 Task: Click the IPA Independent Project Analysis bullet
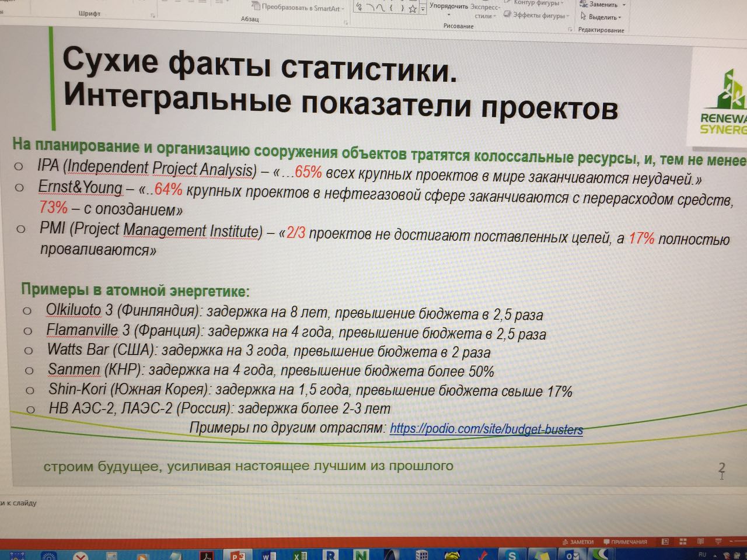[369, 172]
